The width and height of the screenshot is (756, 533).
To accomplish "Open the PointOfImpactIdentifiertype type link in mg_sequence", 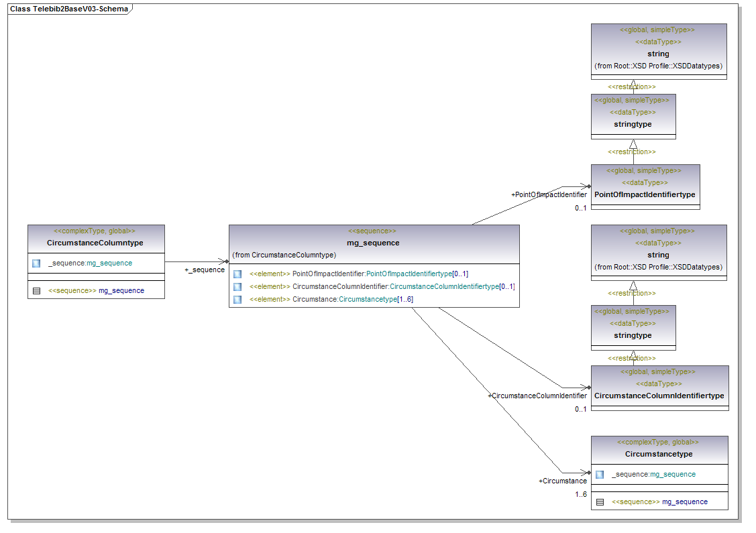I will [x=409, y=274].
